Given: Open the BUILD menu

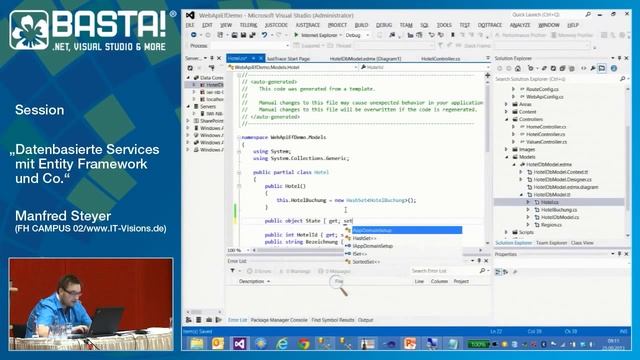Looking at the screenshot, I should tap(361, 25).
